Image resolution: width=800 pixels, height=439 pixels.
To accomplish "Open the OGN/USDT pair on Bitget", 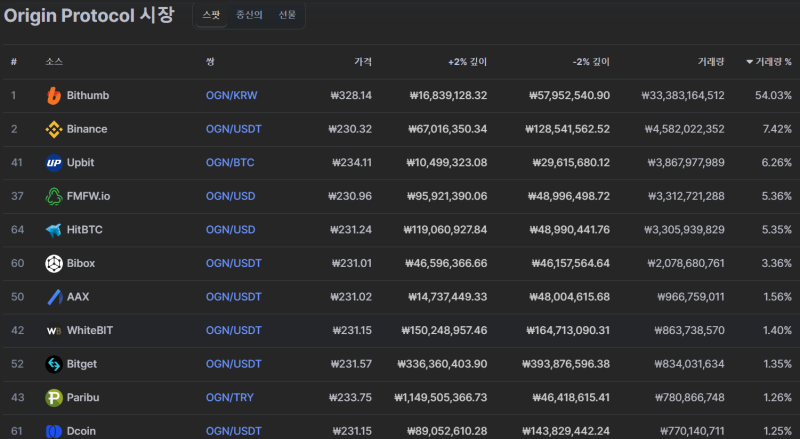I will (x=234, y=364).
